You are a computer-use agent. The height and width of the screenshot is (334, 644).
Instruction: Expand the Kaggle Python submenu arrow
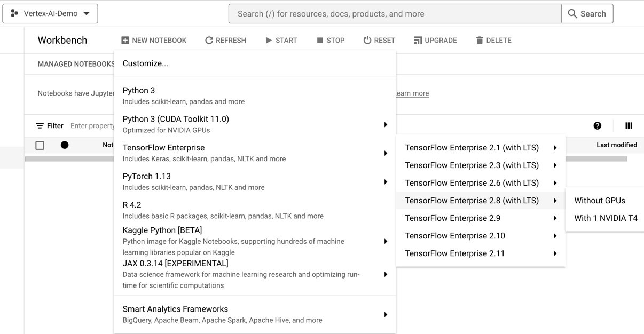[386, 242]
